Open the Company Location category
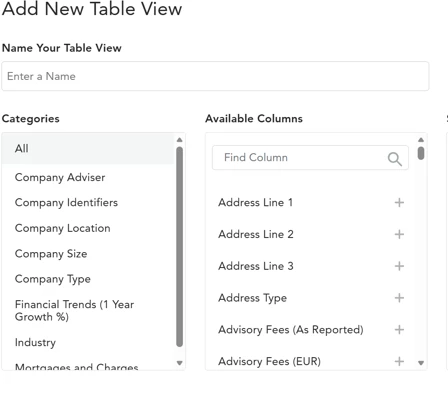448x408 pixels. click(x=88, y=228)
